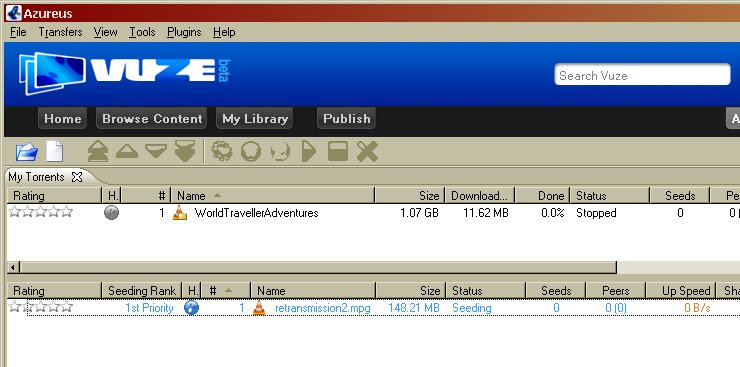
Task: Sort downloads by the Status column
Action: (610, 195)
